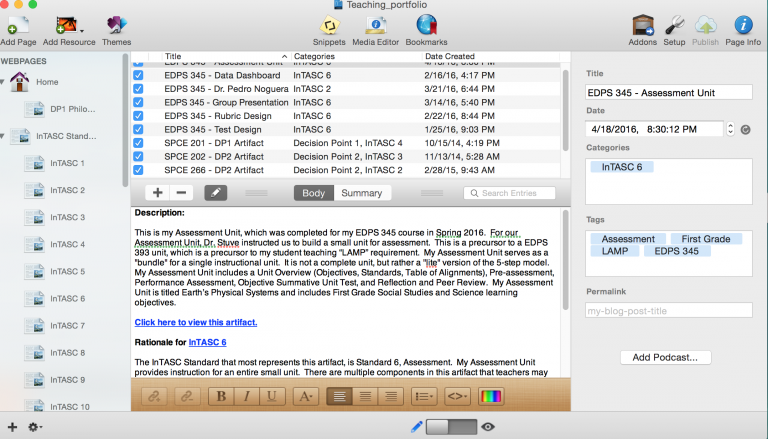
Task: Open the rainbow text color picker
Action: [490, 396]
